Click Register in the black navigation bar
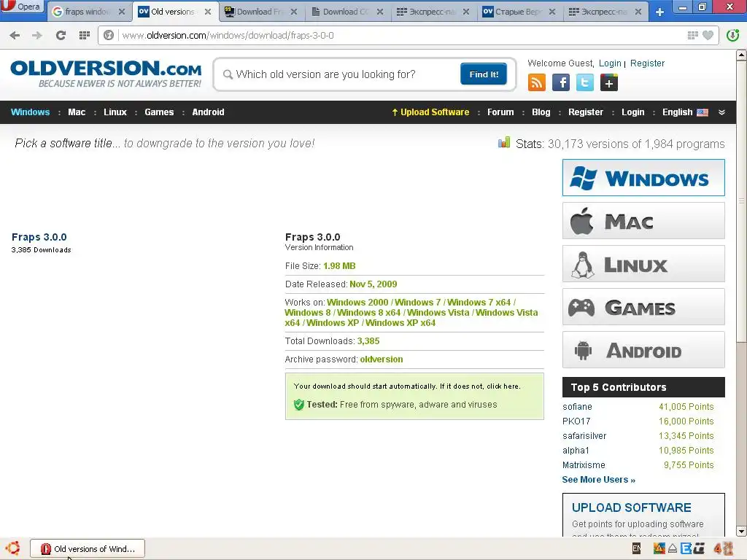Viewport: 747px width, 560px height. pyautogui.click(x=586, y=112)
